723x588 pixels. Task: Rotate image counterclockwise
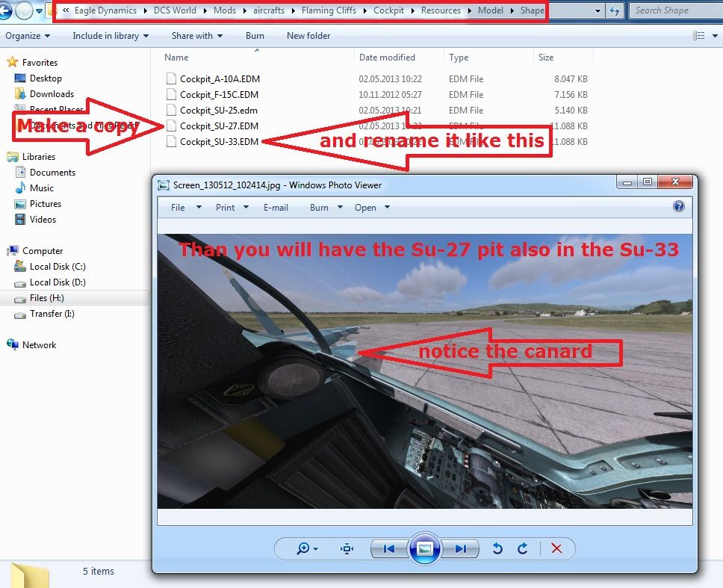497,548
